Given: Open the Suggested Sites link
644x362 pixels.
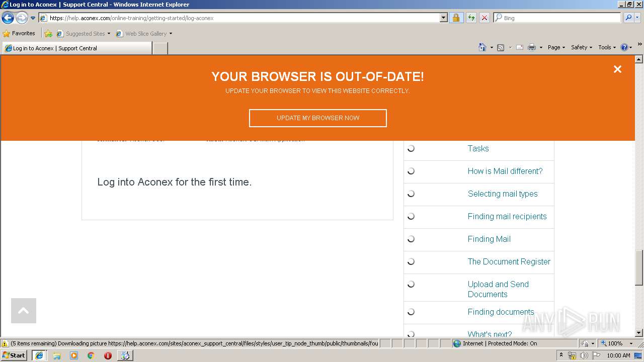Looking at the screenshot, I should 83,34.
